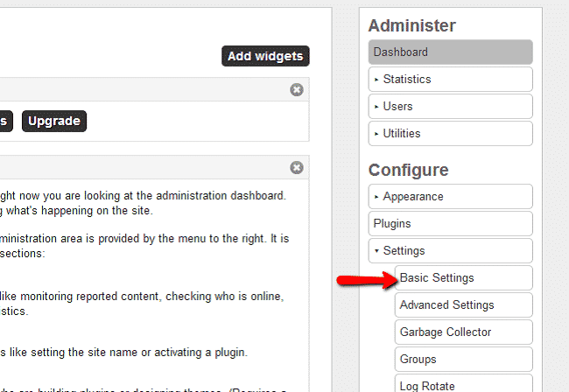This screenshot has width=569, height=392.
Task: Collapse the Settings menu
Action: pos(450,251)
